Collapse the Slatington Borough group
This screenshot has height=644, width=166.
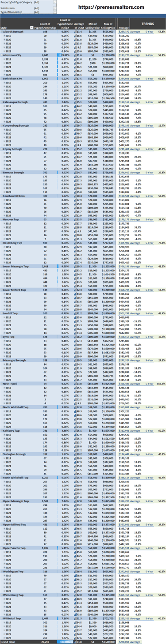(x=1, y=454)
